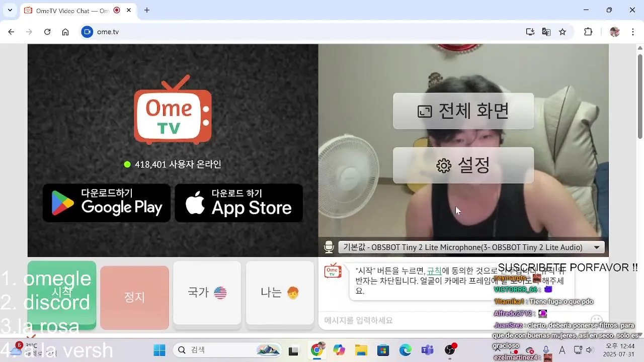Open the App Store download badge
The image size is (644, 362).
(x=239, y=203)
